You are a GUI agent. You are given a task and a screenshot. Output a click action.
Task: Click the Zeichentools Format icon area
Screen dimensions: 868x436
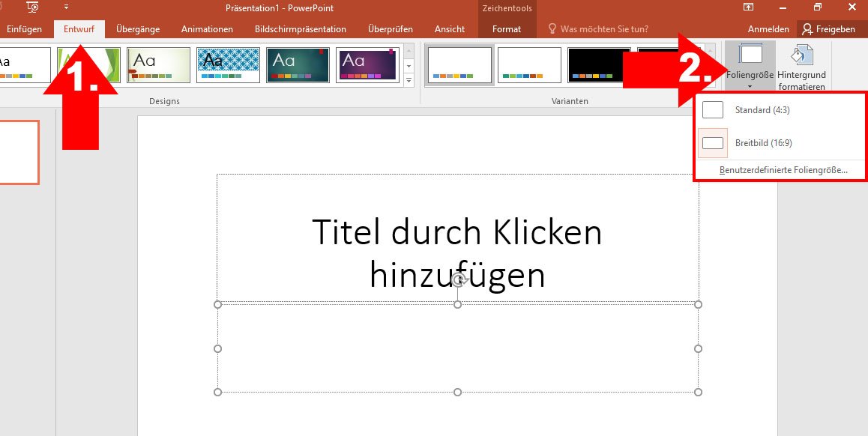tap(507, 29)
